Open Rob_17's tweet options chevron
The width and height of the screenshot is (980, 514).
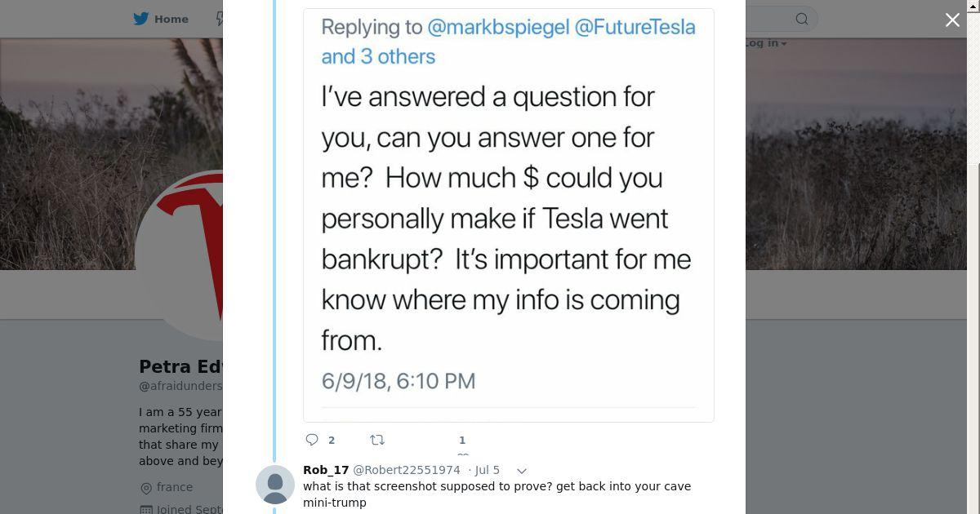click(x=522, y=471)
